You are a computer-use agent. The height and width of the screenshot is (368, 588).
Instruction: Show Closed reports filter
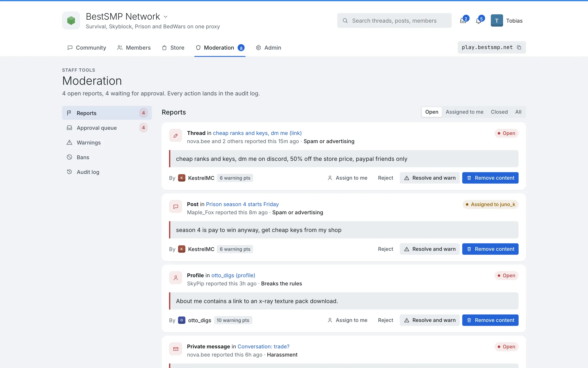click(x=499, y=112)
